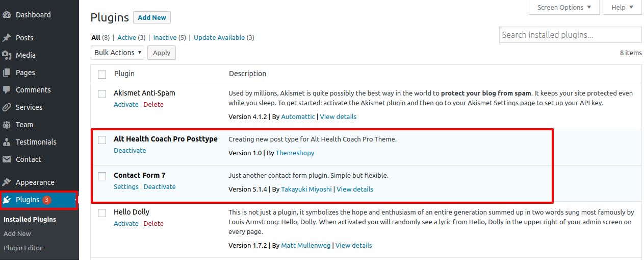Click Version 5.1.4 text for Contact Form 7

248,189
